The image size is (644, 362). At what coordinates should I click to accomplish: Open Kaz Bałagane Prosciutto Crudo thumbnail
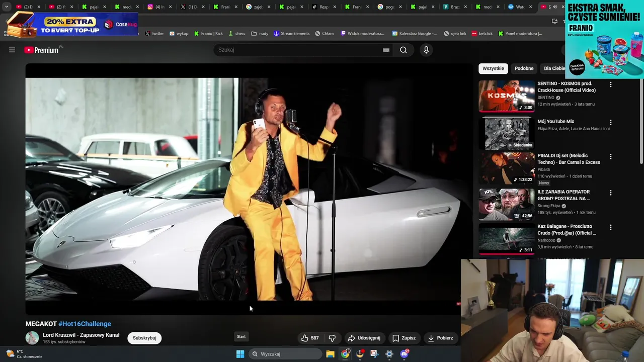click(x=507, y=239)
